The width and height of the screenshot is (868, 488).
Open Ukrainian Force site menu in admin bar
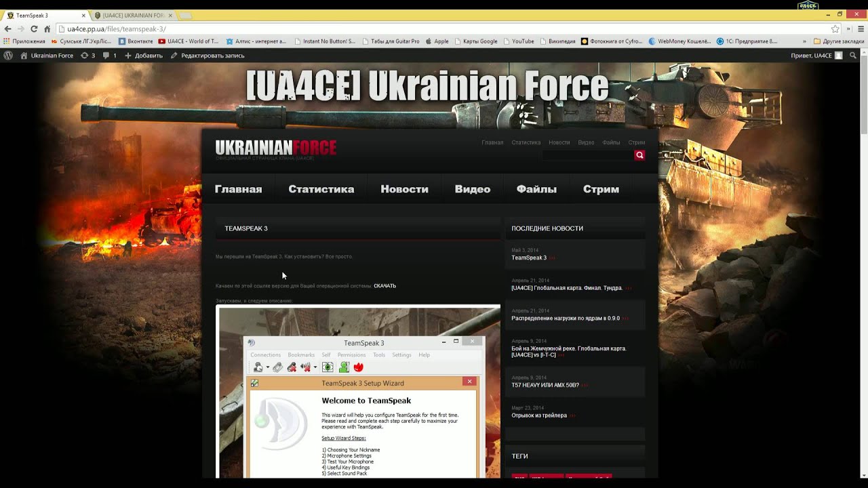47,56
